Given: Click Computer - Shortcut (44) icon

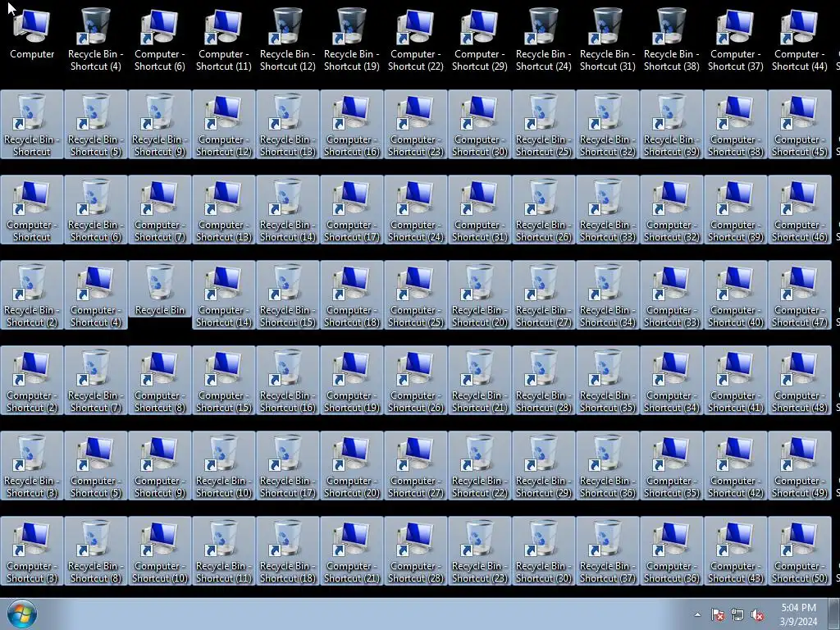Looking at the screenshot, I should coord(800,39).
